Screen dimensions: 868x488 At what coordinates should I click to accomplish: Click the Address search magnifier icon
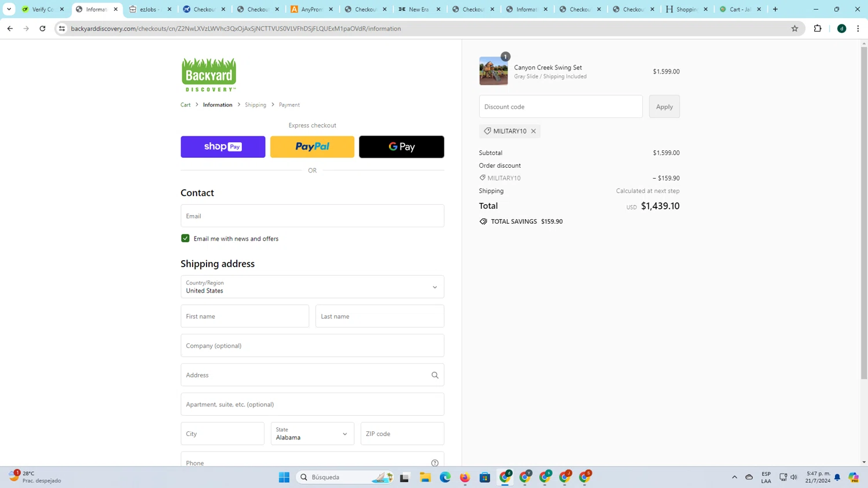435,375
